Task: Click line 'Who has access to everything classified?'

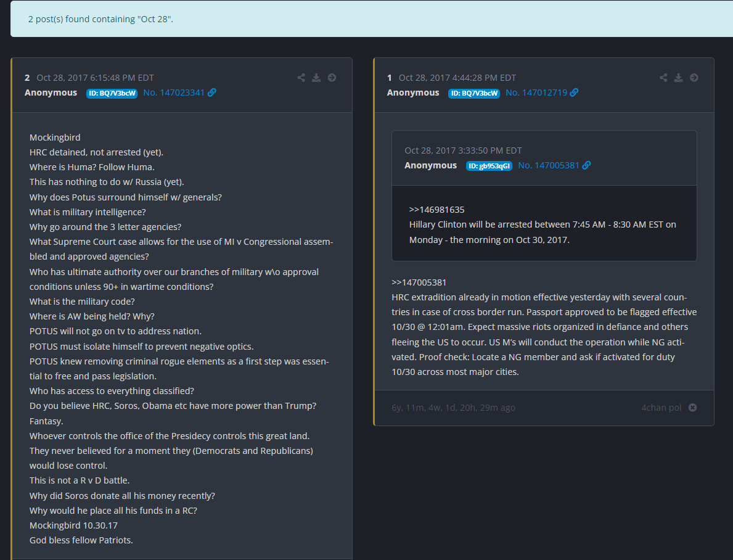Action: tap(112, 390)
